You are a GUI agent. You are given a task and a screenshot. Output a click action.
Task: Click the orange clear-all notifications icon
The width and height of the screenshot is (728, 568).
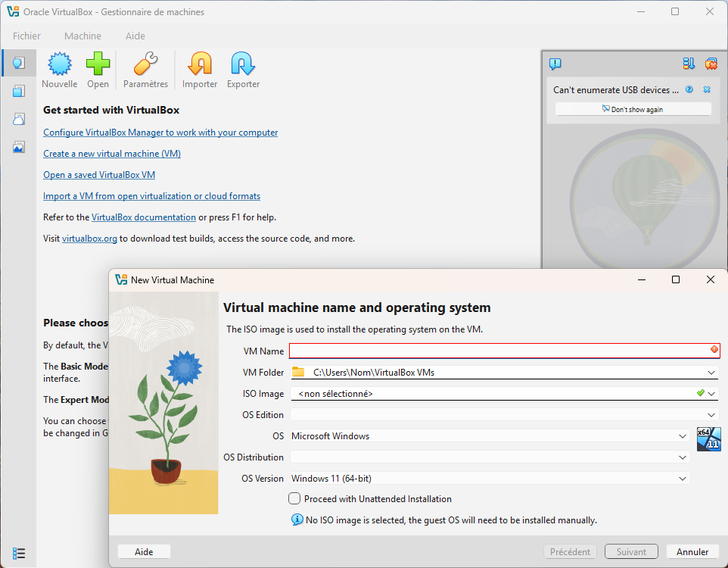click(x=711, y=64)
